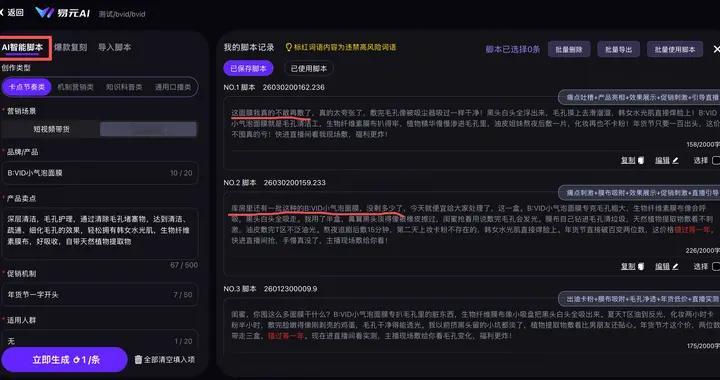This screenshot has height=380, width=720.
Task: Select the 知识科普类 creation type
Action: 124,87
